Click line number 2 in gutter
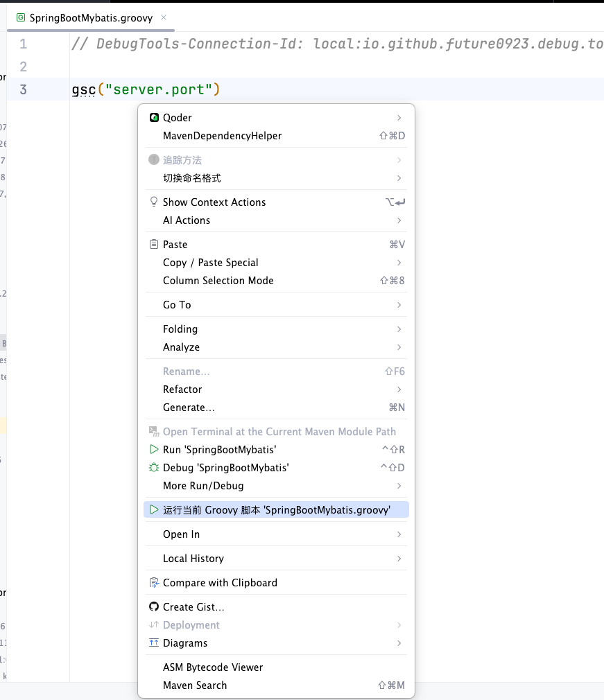Viewport: 604px width, 700px height. click(24, 67)
